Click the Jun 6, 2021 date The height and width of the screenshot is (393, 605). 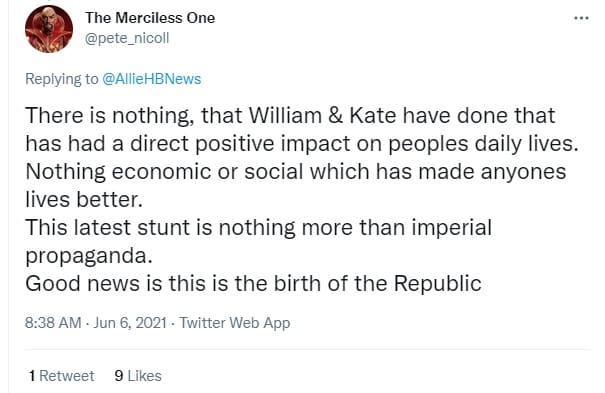tap(130, 323)
